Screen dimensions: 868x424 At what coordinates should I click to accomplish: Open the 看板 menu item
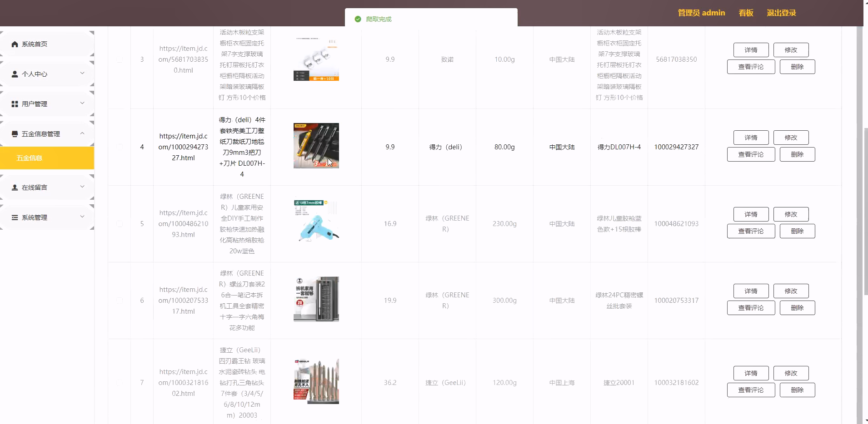coord(745,13)
